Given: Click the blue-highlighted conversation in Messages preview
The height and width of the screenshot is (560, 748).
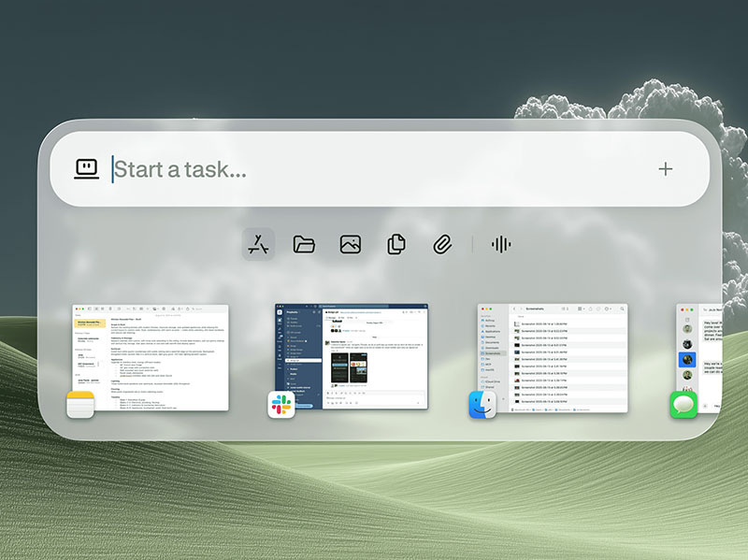Looking at the screenshot, I should (687, 358).
